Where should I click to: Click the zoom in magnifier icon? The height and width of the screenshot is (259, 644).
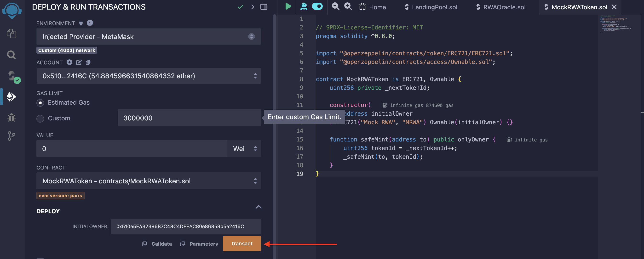click(348, 6)
